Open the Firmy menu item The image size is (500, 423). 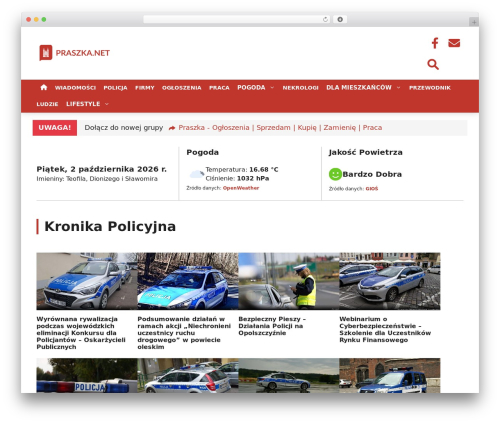coord(145,88)
